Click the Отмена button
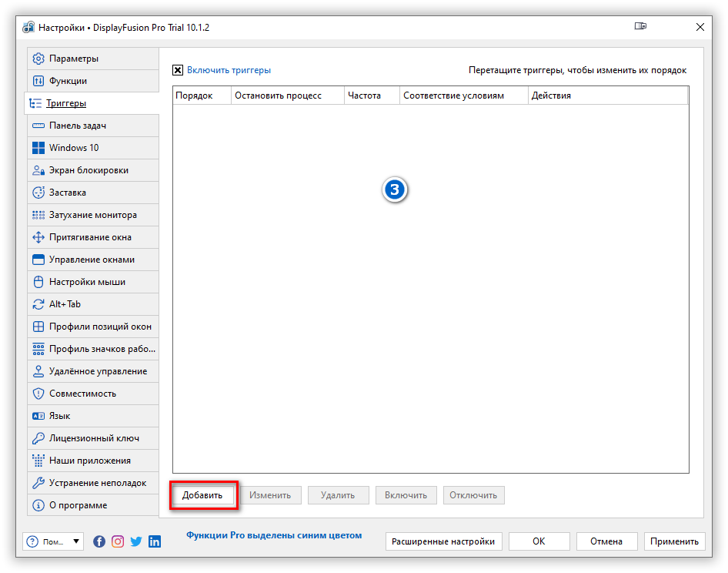This screenshot has width=728, height=573. point(606,541)
